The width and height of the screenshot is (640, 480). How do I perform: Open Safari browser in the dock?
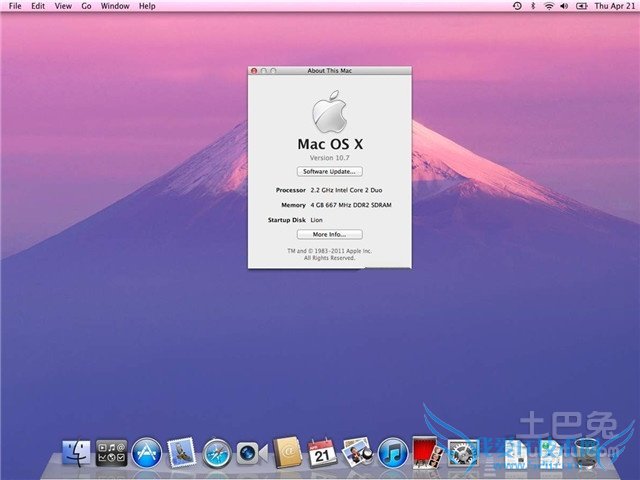click(x=216, y=453)
